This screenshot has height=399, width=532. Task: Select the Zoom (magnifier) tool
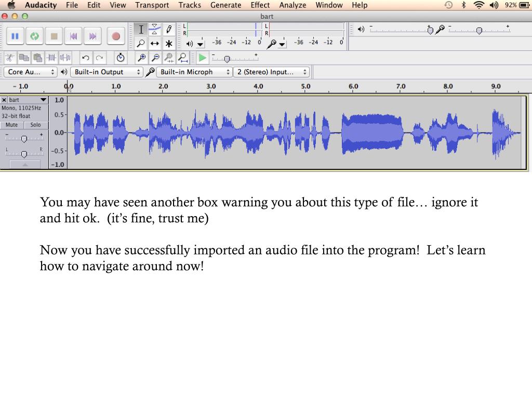141,44
